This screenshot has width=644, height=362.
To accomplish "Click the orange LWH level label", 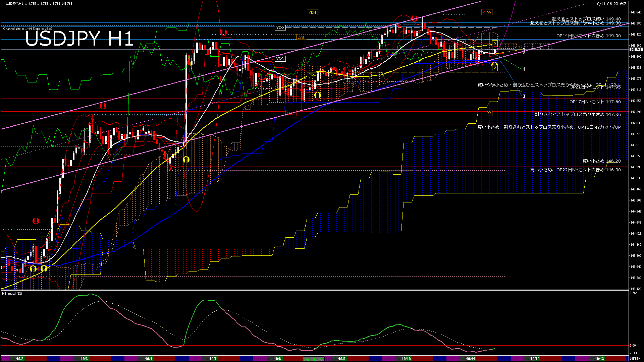I will [x=301, y=37].
